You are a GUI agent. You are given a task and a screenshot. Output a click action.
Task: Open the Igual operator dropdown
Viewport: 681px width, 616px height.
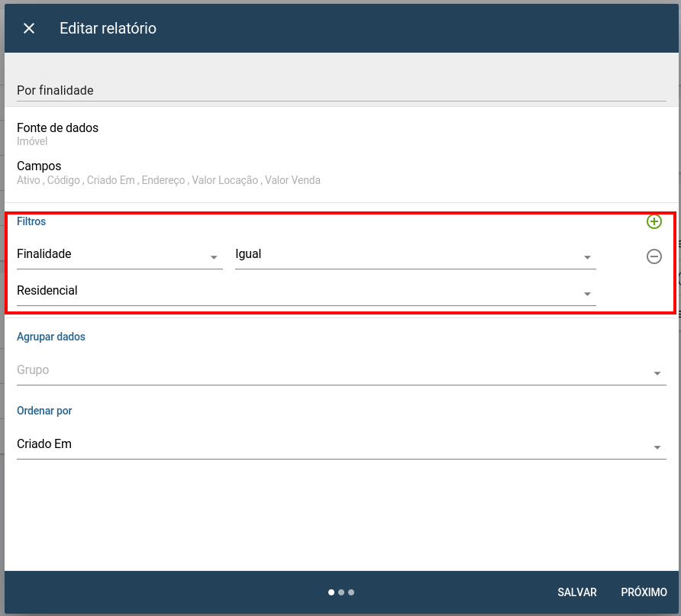[415, 254]
